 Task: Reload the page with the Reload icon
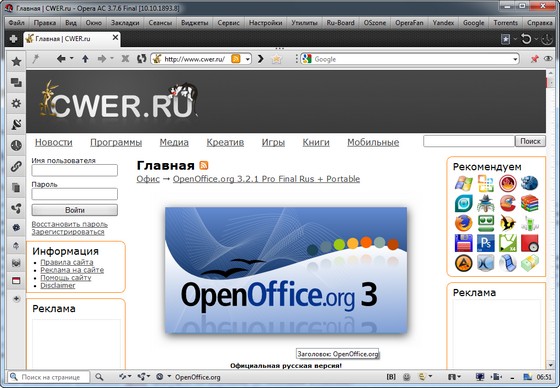tap(142, 59)
